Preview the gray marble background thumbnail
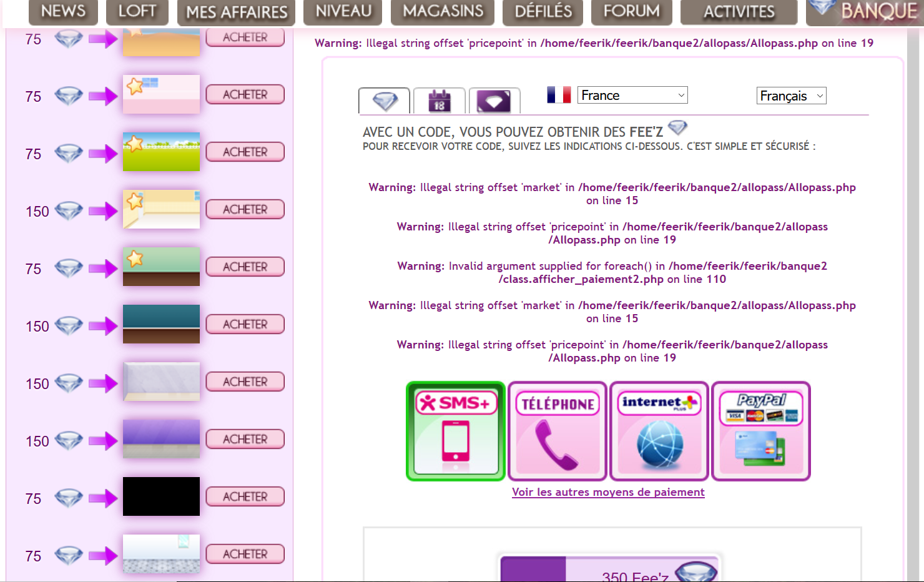The width and height of the screenshot is (924, 582). pos(161,382)
